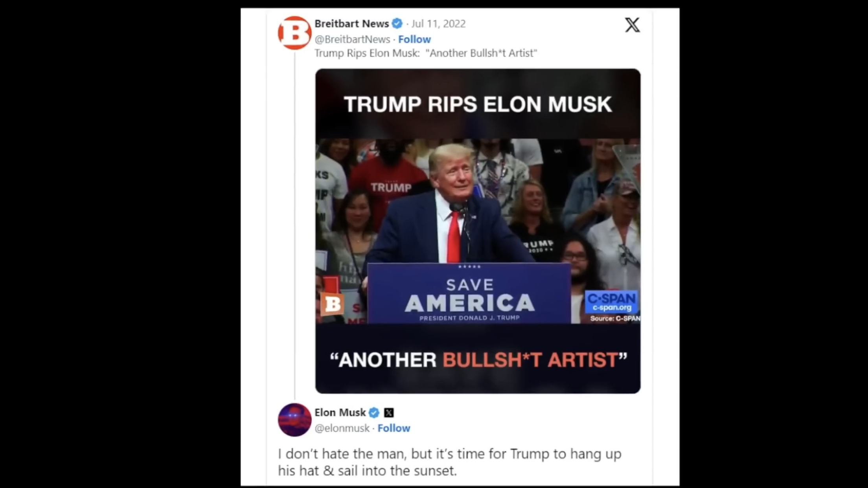This screenshot has height=488, width=868.
Task: Click Breitbart News blue verified checkmark
Action: pos(397,24)
